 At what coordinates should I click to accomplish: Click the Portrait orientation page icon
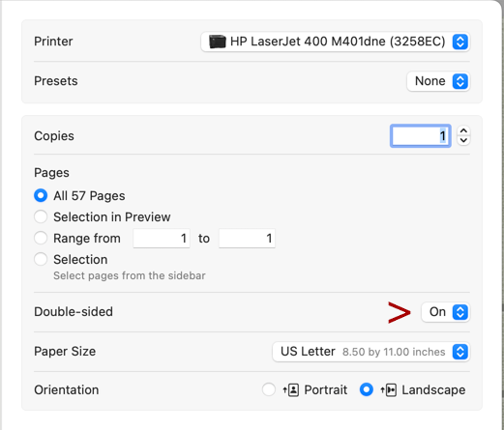pos(291,390)
